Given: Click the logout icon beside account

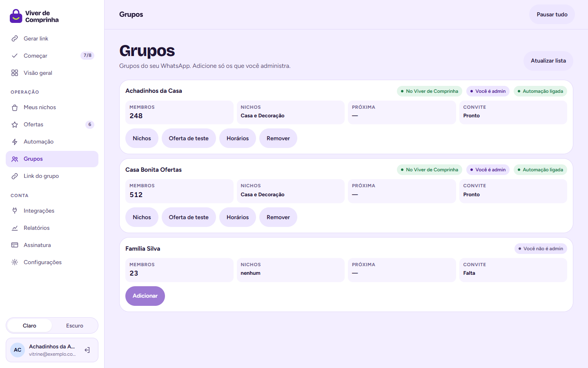Looking at the screenshot, I should coord(87,350).
